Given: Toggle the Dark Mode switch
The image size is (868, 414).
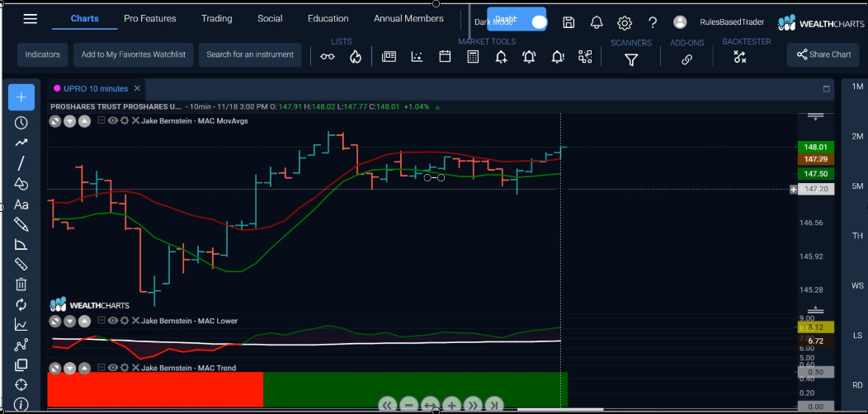Looking at the screenshot, I should [539, 22].
